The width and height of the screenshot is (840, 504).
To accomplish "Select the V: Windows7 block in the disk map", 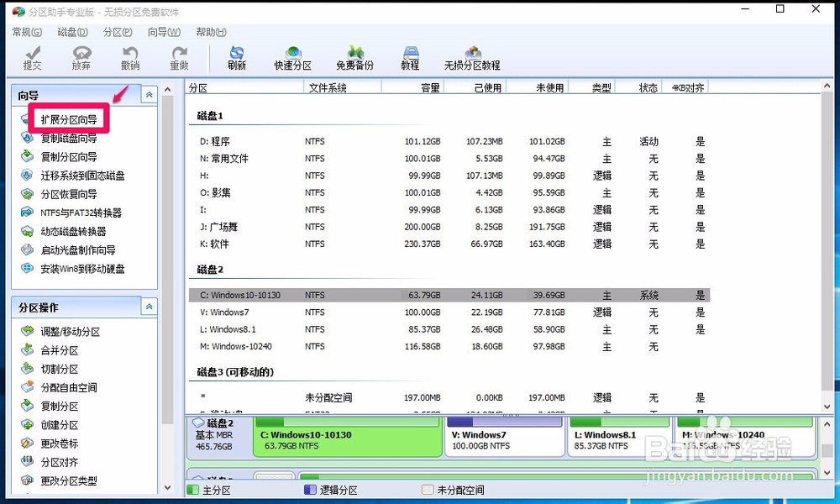I will pos(504,437).
